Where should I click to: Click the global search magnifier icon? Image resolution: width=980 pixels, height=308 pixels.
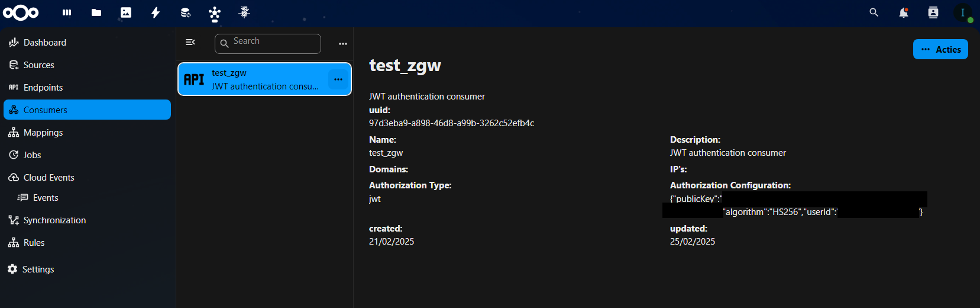[874, 12]
